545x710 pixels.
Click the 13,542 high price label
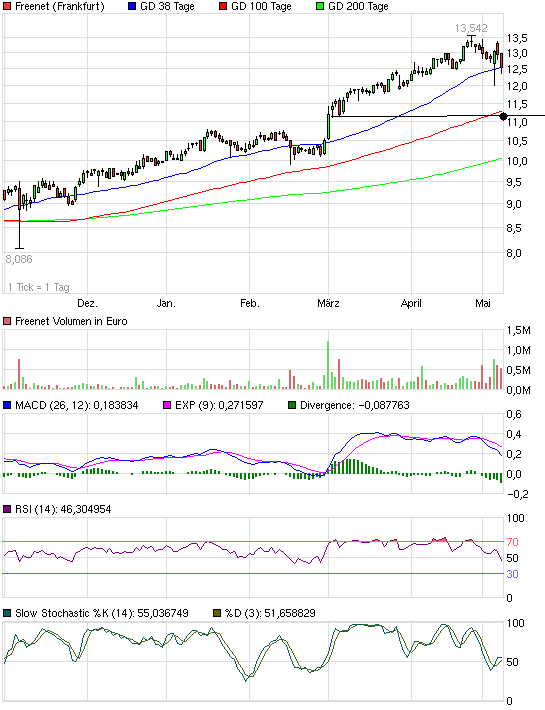(471, 28)
